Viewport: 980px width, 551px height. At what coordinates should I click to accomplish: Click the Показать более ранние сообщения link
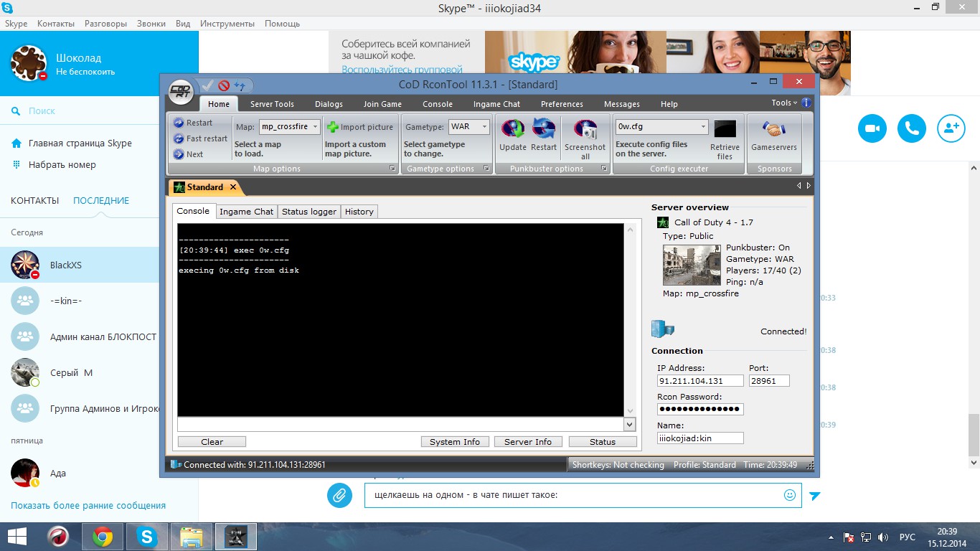click(88, 506)
